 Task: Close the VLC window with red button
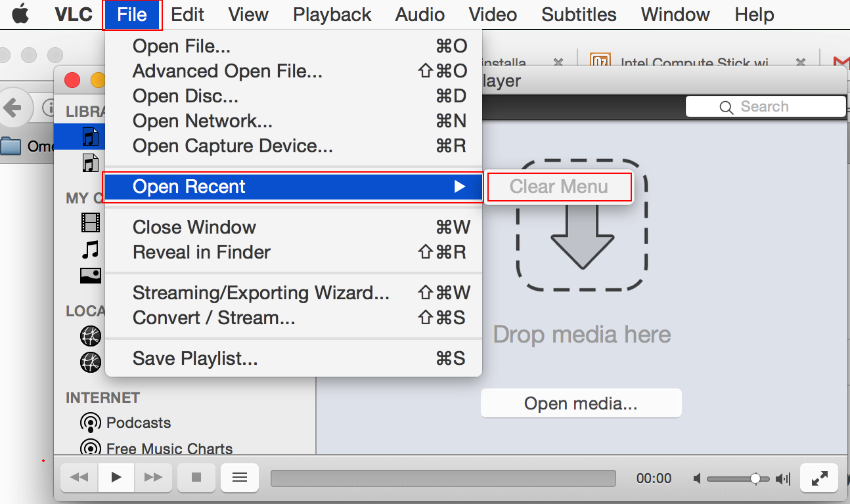pos(72,81)
